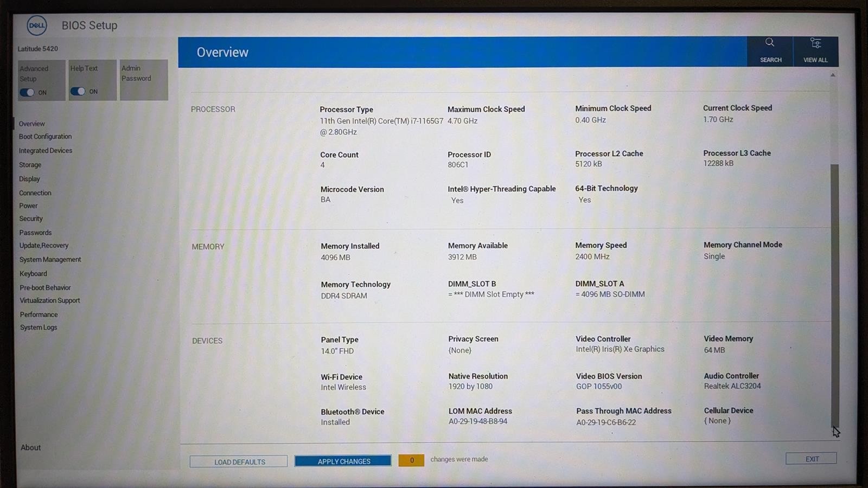
Task: Open the Admin Password tile
Action: 144,80
